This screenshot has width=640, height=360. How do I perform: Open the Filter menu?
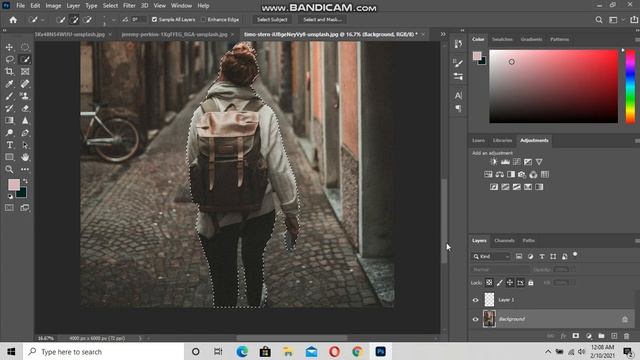tap(129, 6)
